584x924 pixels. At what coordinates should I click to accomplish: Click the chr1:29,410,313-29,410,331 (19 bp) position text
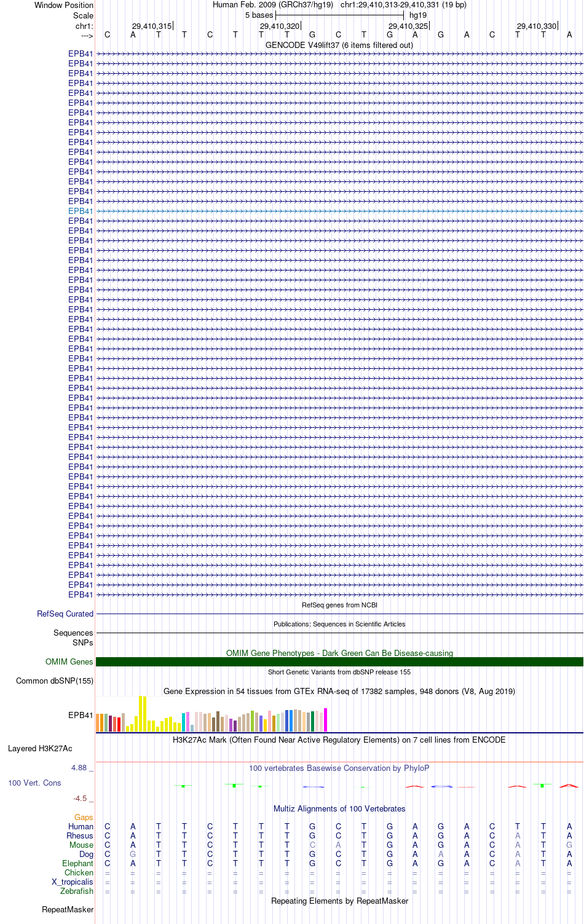403,4
